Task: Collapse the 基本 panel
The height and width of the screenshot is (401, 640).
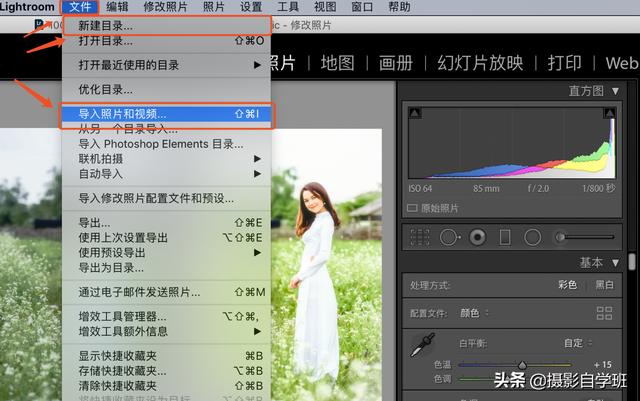Action: (616, 263)
